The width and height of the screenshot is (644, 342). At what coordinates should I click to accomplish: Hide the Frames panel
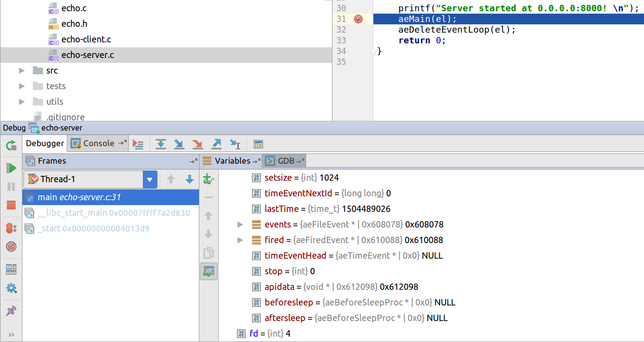tap(194, 161)
